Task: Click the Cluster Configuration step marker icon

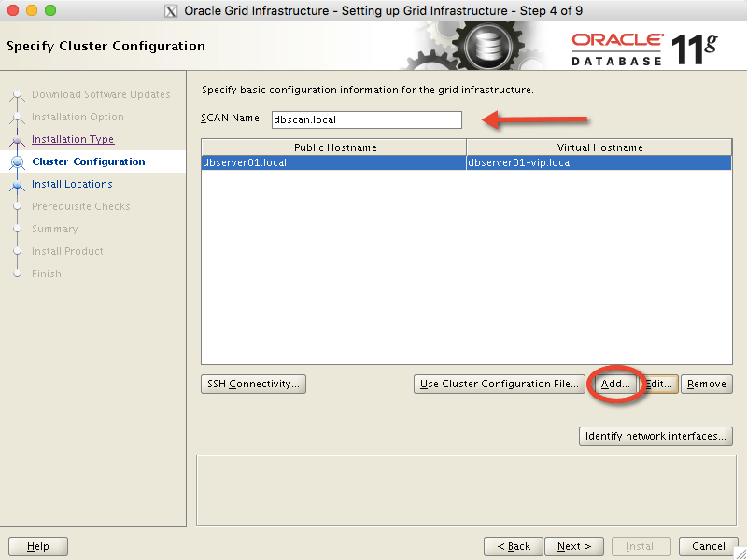Action: click(17, 161)
